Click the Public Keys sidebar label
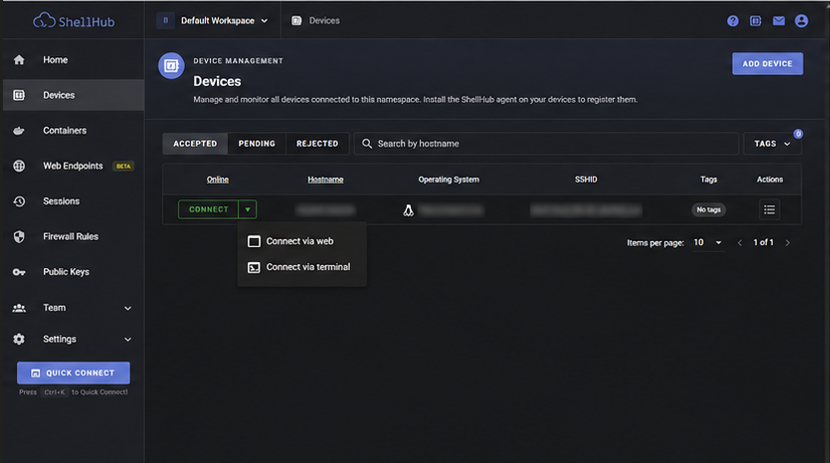830x463 pixels. click(x=66, y=272)
